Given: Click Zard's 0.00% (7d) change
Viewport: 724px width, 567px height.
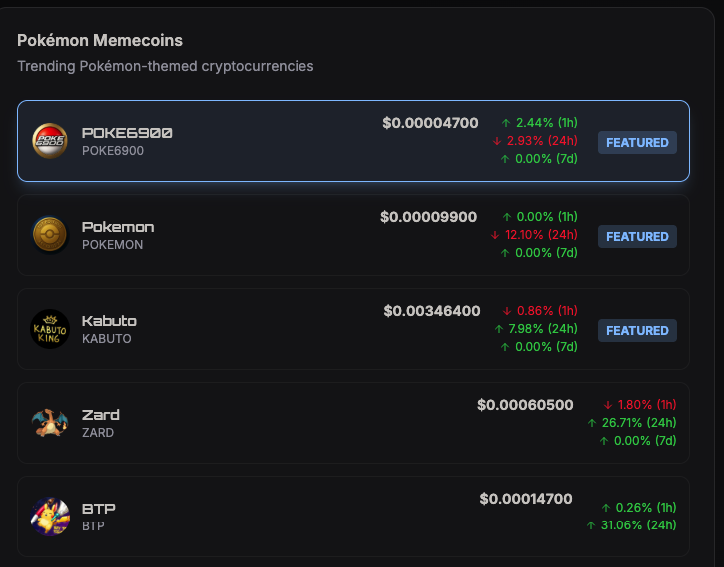Looking at the screenshot, I should [x=638, y=441].
